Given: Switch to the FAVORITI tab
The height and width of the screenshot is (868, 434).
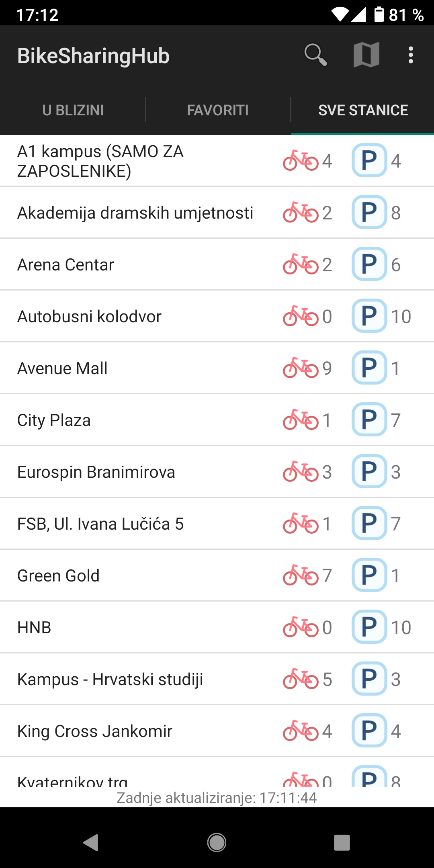Looking at the screenshot, I should 218,110.
